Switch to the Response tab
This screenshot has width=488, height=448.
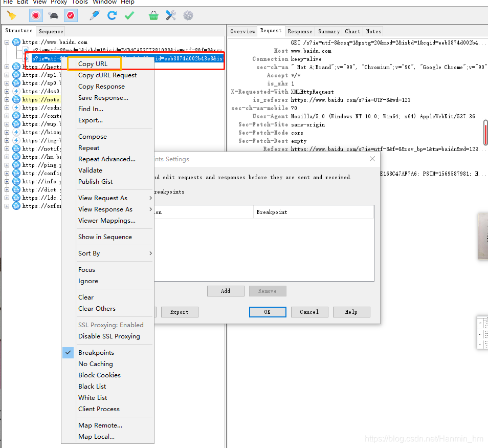tap(300, 31)
